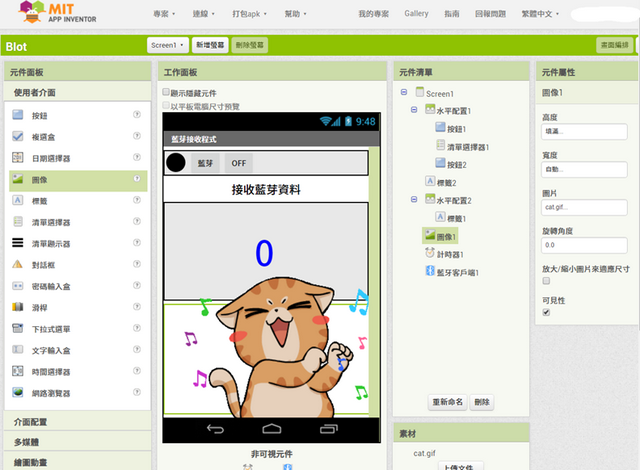640x470 pixels.
Task: Choose the 文字輸入盒 textbox component icon
Action: [18, 350]
